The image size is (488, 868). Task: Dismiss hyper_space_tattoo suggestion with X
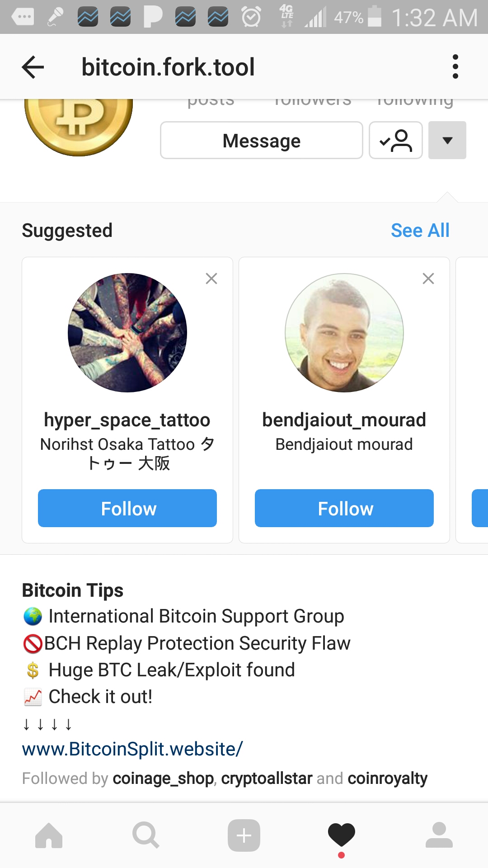coord(211,278)
